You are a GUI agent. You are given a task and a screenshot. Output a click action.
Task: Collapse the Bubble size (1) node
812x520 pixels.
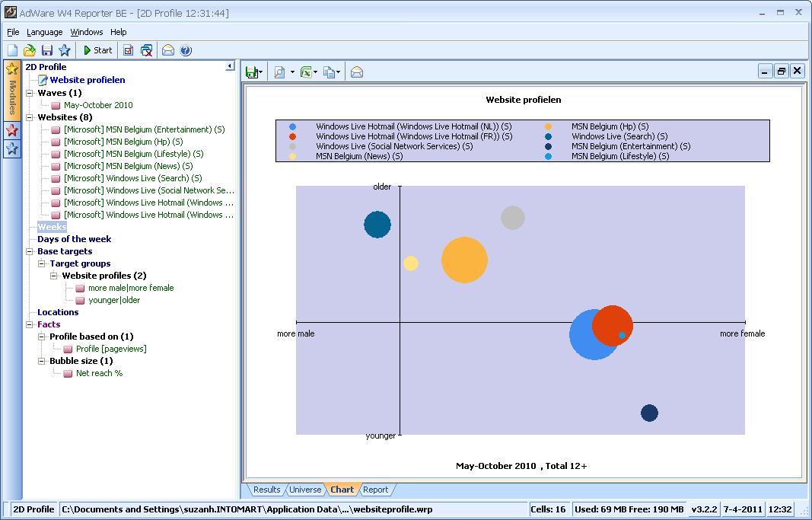41,361
